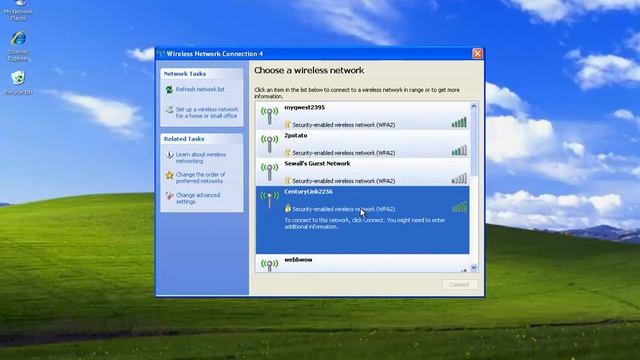Click the star icon for preferred networks order

(169, 175)
